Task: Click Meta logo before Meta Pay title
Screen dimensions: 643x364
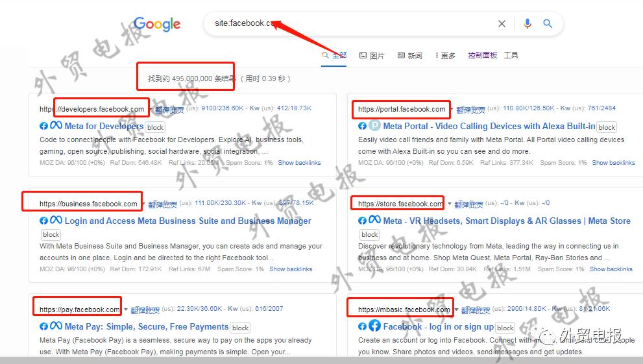Action: coord(56,326)
